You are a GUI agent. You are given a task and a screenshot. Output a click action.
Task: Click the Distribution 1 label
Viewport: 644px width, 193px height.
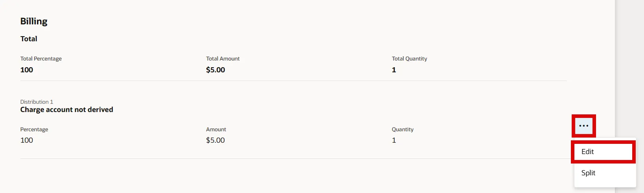pos(37,102)
